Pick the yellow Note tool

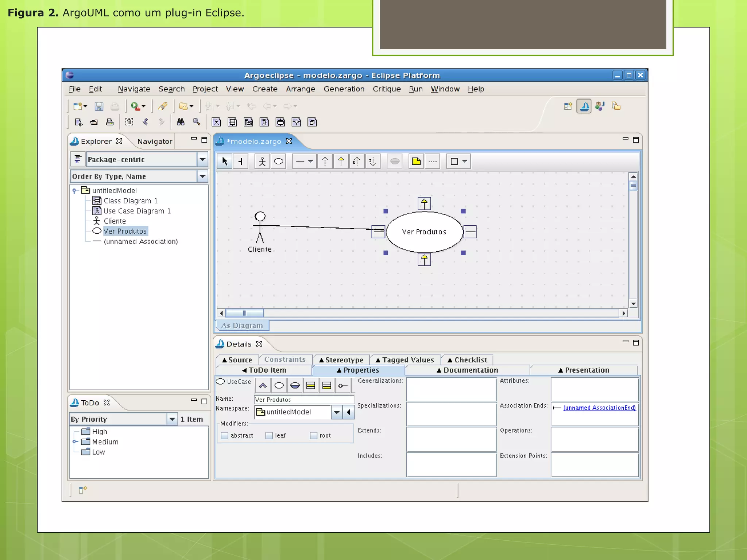416,161
